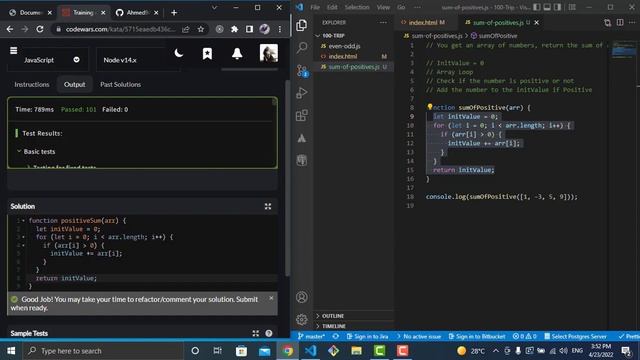Toggle Codewars dark mode moon icon

[178, 53]
